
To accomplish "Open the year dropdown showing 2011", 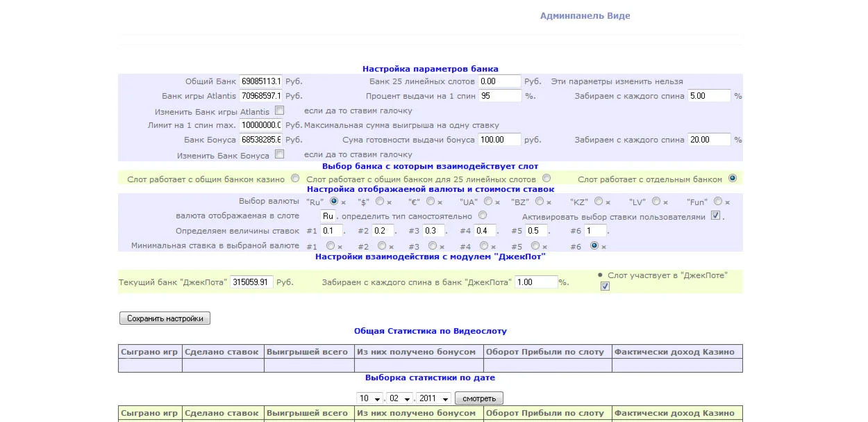I will pos(433,399).
